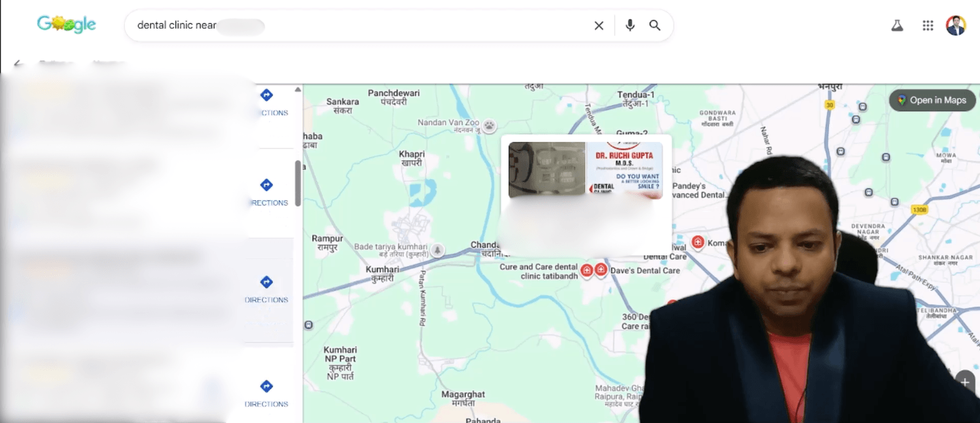
Task: Click the 'Patan Kumhari Rd' road label
Action: pyautogui.click(x=422, y=298)
